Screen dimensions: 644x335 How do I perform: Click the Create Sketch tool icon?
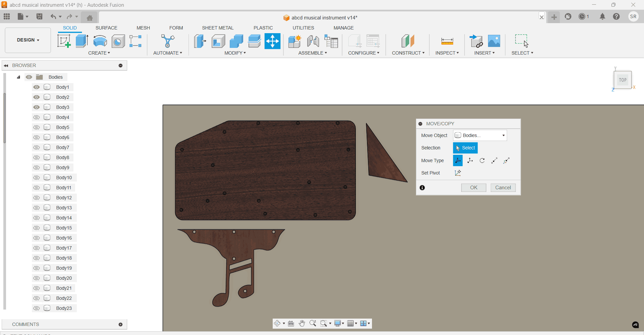coord(64,41)
